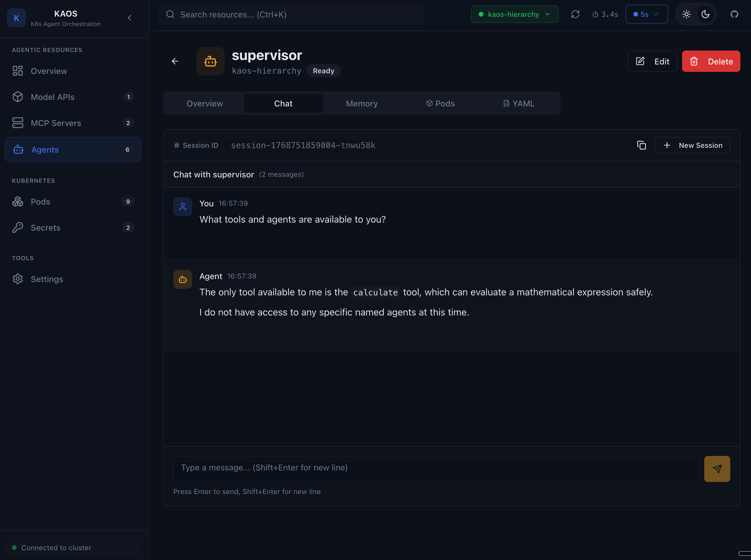The image size is (751, 560).
Task: Expand the 5s refresh interval dropdown
Action: point(647,14)
